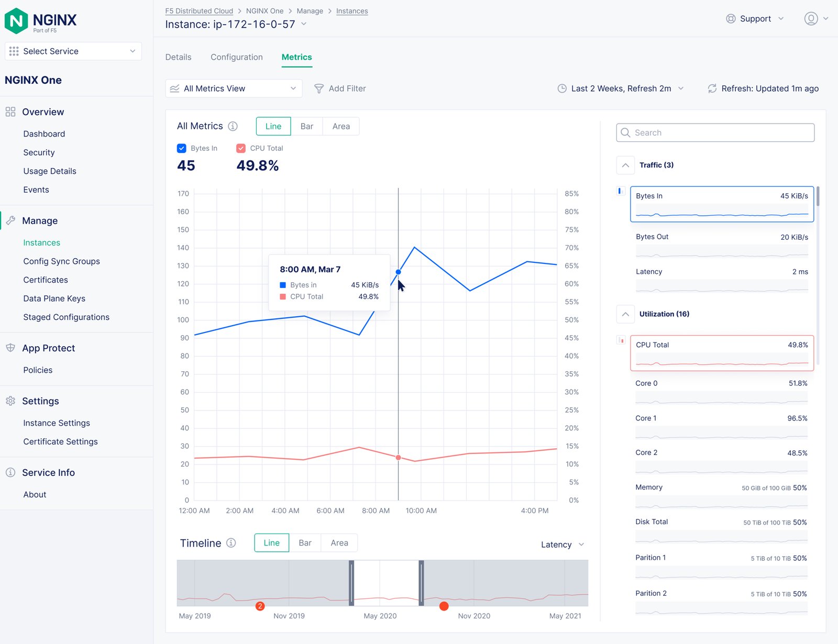Open Config Sync Groups in sidebar
Screen dimensions: 838x644
pyautogui.click(x=61, y=261)
